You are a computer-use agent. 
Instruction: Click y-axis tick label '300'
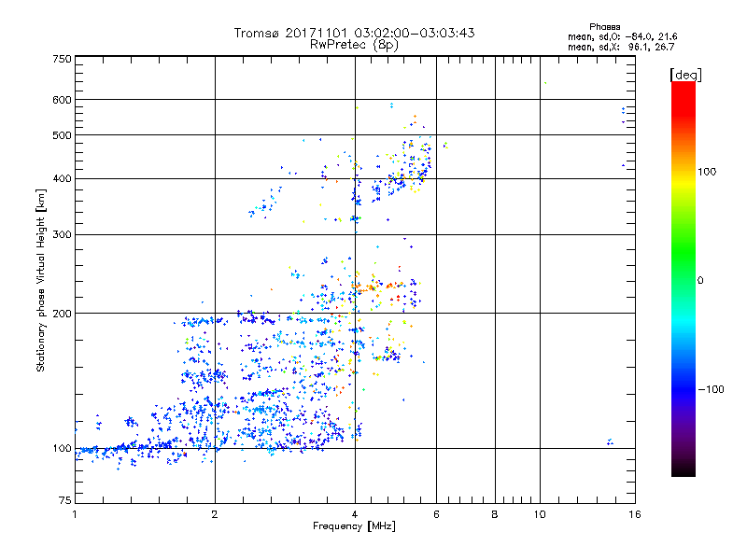coord(63,235)
